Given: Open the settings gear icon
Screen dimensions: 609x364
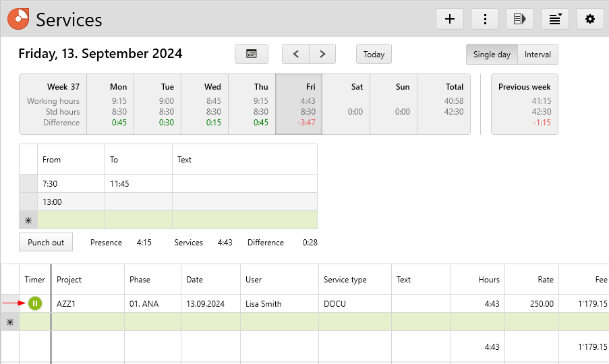Looking at the screenshot, I should click(590, 19).
